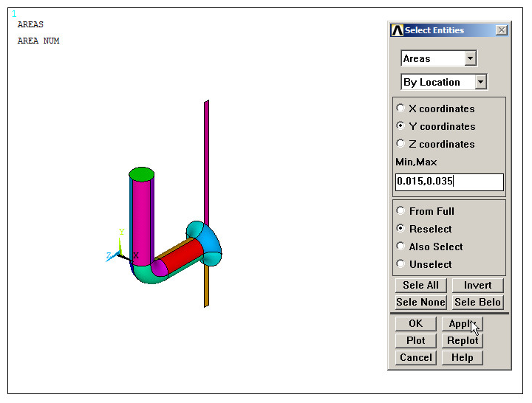Click the AREA NUM label text
Image resolution: width=532 pixels, height=403 pixels.
pyautogui.click(x=38, y=41)
